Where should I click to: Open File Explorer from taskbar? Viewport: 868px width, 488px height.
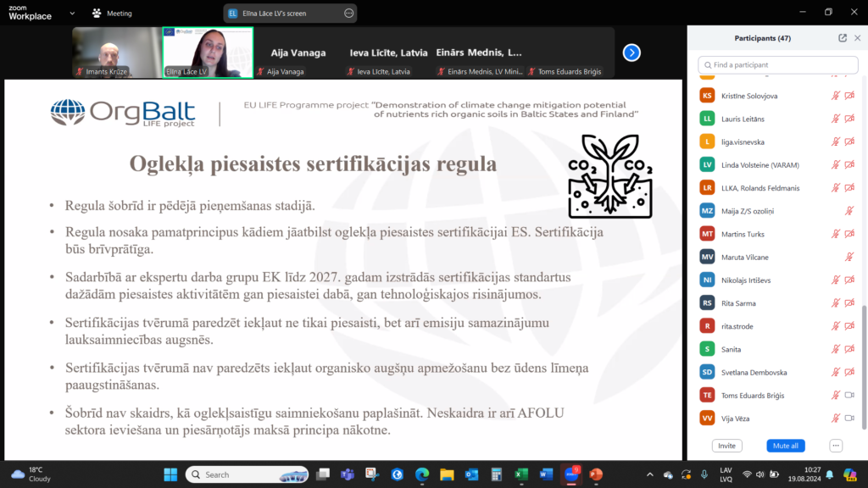click(447, 474)
